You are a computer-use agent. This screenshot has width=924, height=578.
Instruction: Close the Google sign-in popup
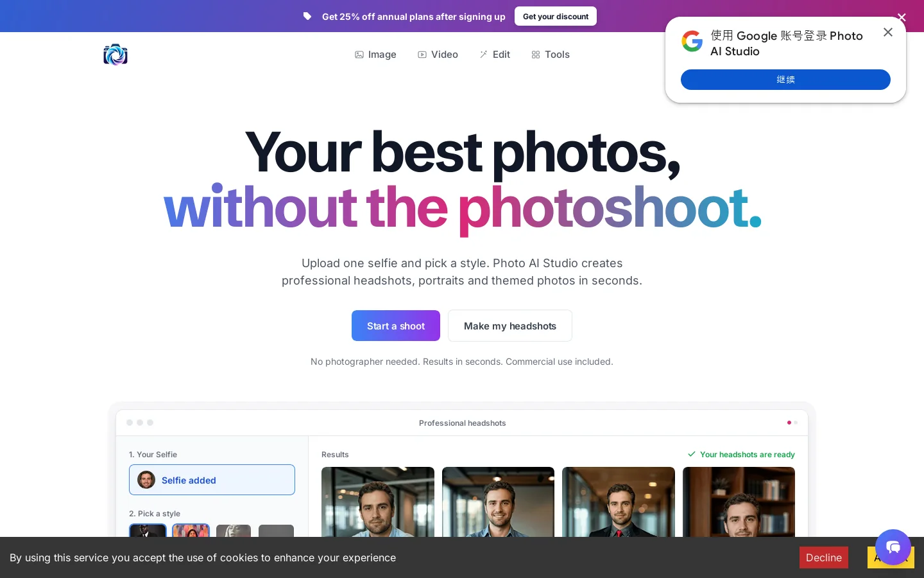coord(888,32)
